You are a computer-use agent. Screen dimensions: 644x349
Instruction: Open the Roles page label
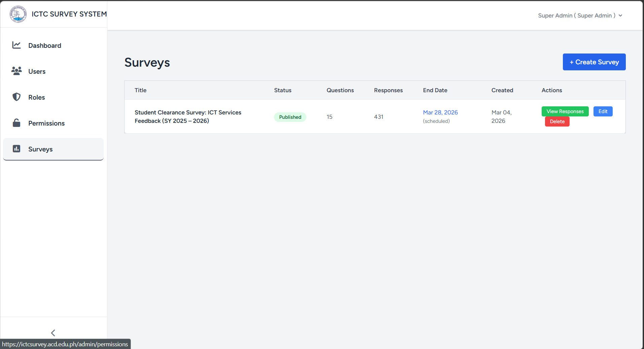pos(36,97)
